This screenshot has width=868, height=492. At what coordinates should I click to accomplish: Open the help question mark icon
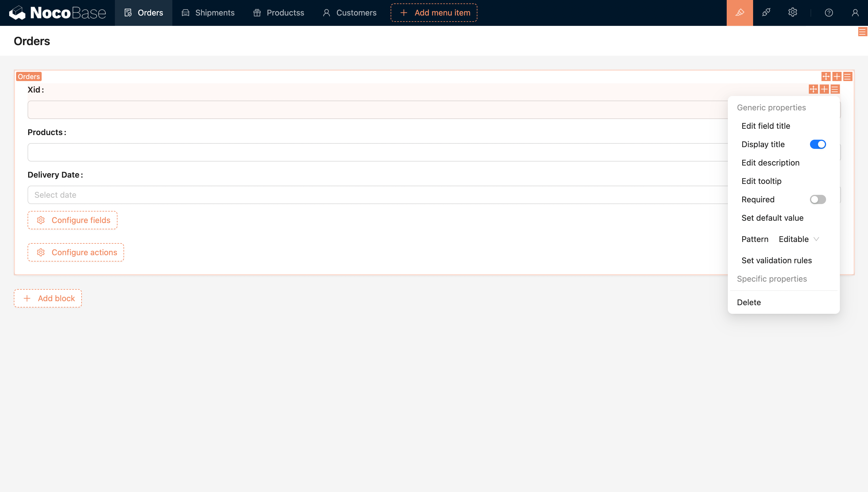click(829, 13)
